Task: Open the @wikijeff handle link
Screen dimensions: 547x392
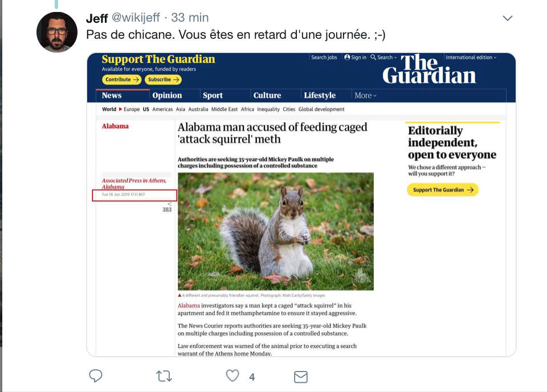Action: 136,17
